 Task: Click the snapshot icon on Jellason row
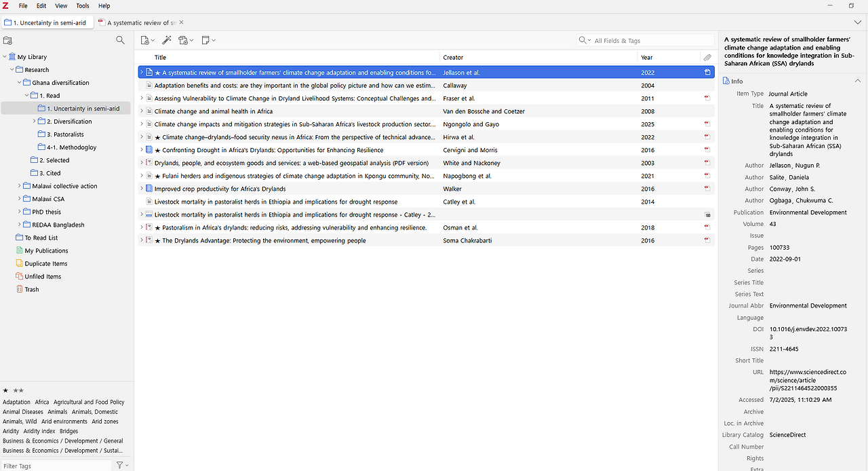[707, 73]
